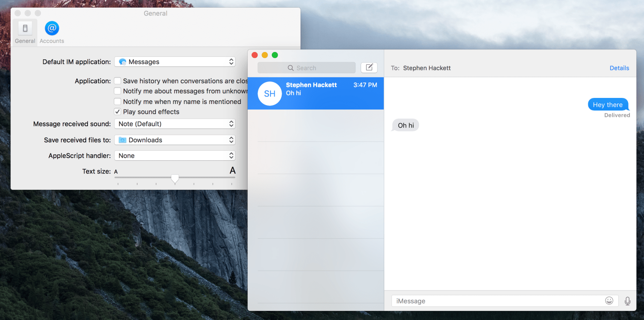Select the Stephen Hackett conversation
644x320 pixels.
click(x=316, y=93)
